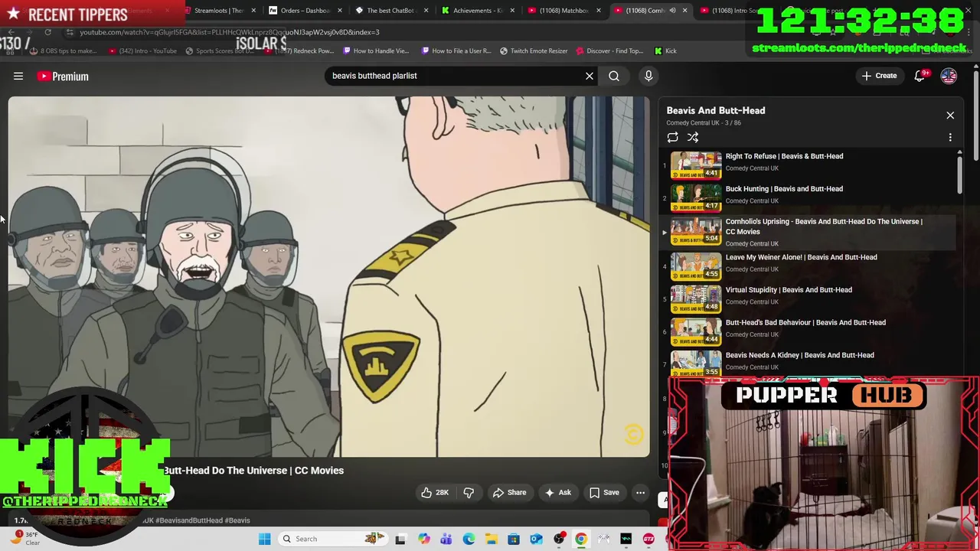
Task: Open more actions ellipsis below video
Action: coord(640,493)
